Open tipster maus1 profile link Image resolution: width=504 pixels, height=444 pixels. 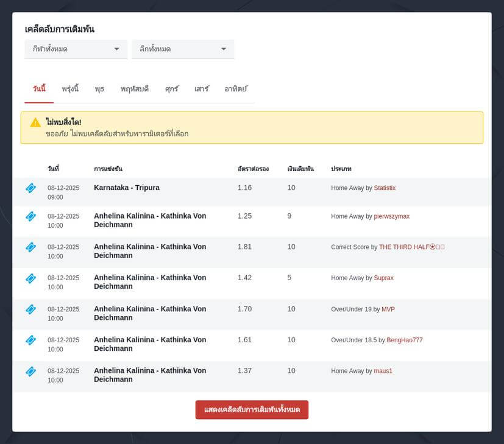(x=383, y=371)
